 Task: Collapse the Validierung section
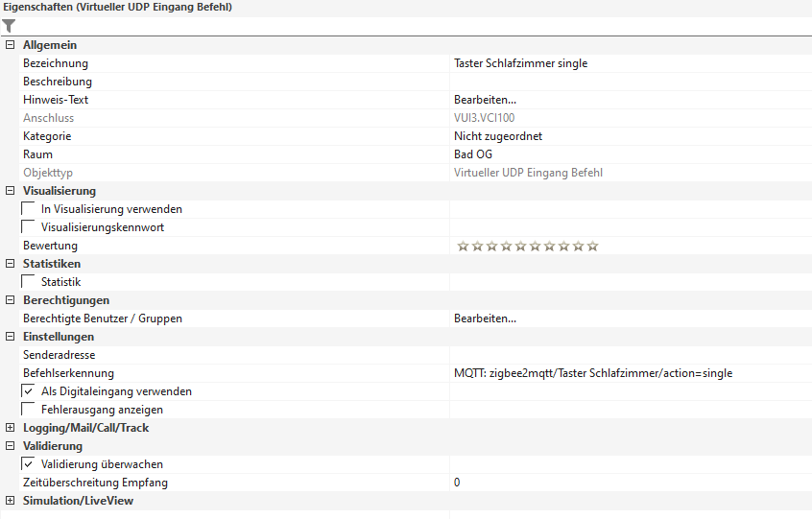[10, 446]
